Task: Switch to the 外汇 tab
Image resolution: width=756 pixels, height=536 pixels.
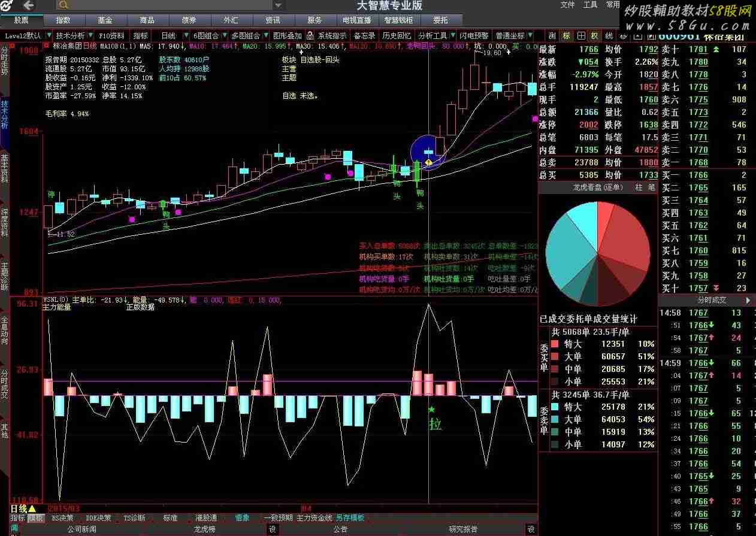Action: tap(231, 20)
